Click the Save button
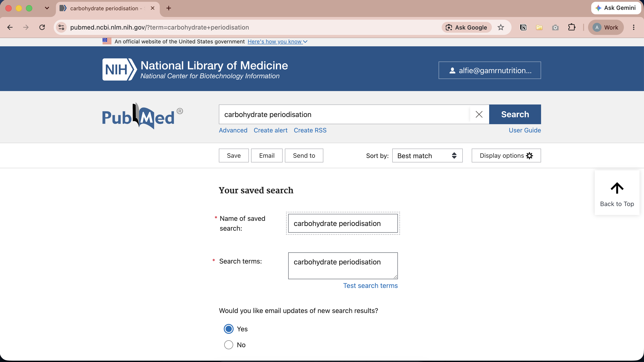644x362 pixels. [234, 155]
